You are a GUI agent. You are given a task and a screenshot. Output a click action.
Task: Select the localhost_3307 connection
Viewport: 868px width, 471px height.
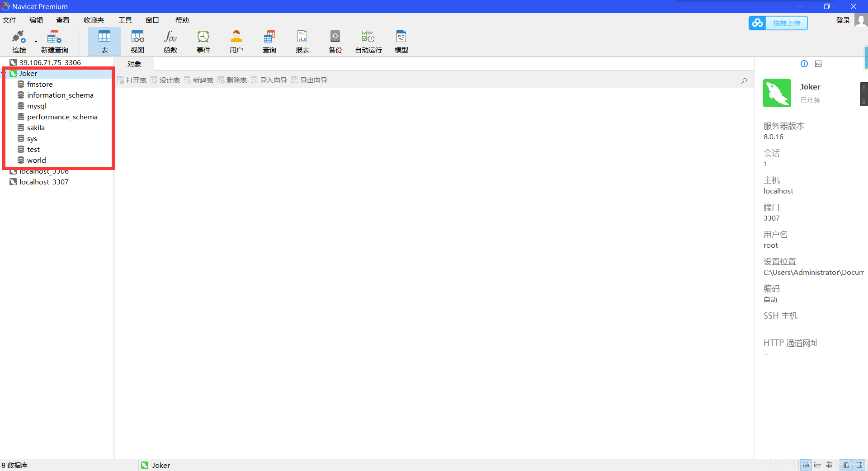(x=44, y=182)
